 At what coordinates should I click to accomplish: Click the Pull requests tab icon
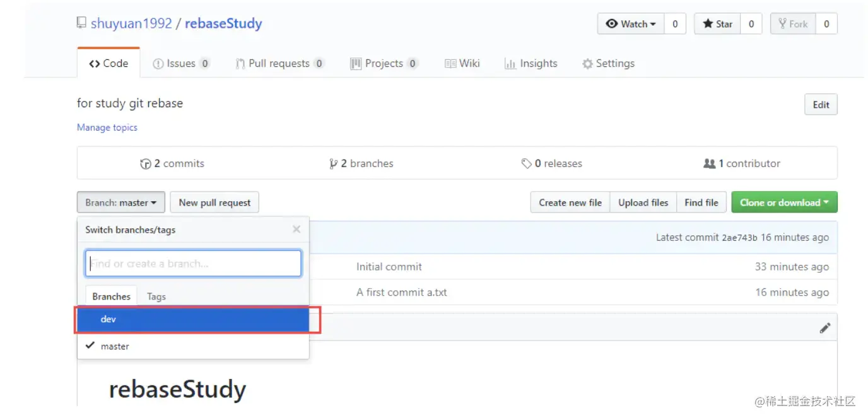point(240,64)
